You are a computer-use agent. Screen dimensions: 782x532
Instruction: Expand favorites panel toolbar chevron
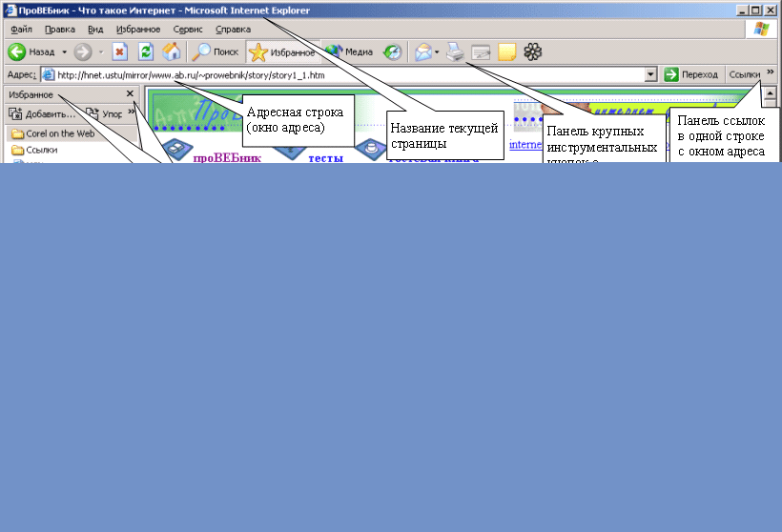tap(132, 112)
